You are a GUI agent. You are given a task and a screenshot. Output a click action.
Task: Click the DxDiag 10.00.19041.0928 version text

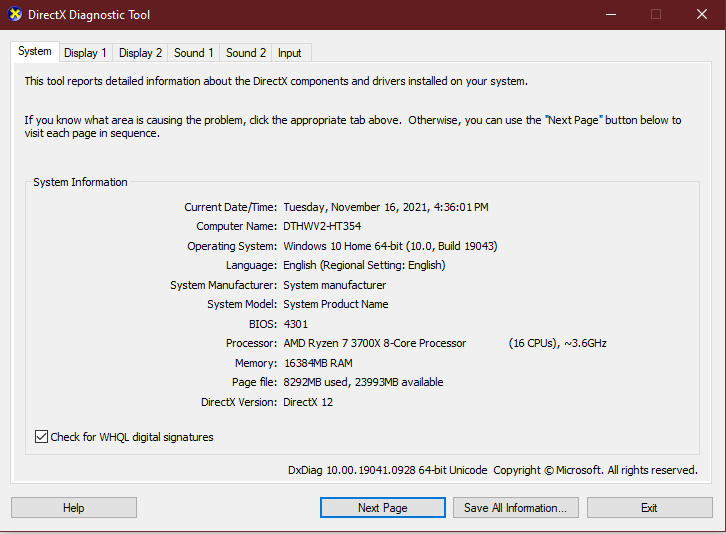388,470
